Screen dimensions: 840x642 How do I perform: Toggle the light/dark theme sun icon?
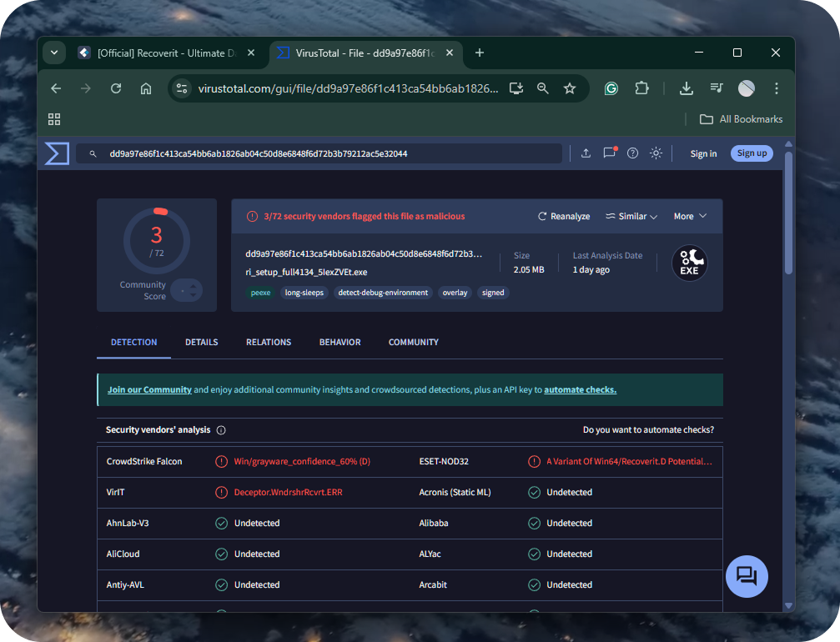[656, 153]
